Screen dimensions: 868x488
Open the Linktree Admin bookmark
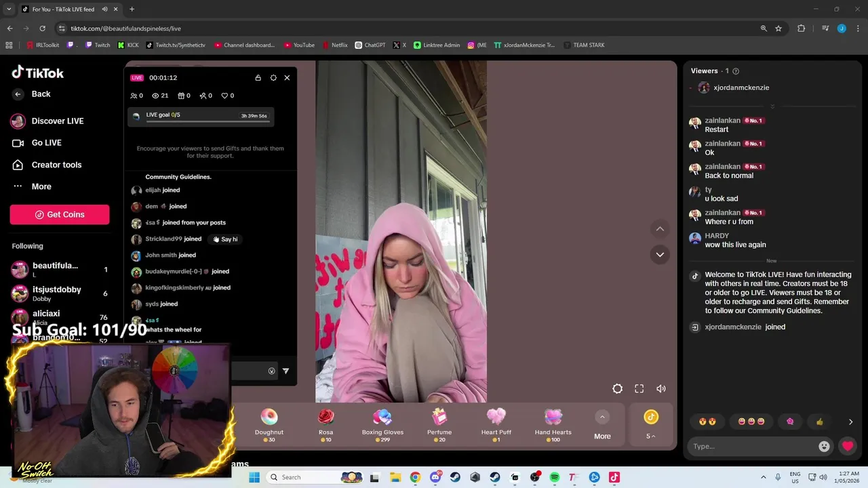click(437, 45)
